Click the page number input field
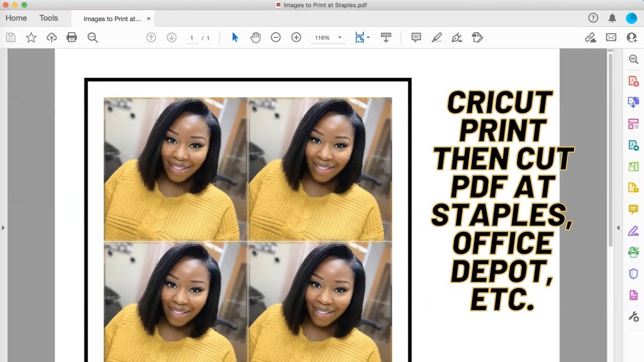644x362 pixels. pyautogui.click(x=192, y=38)
